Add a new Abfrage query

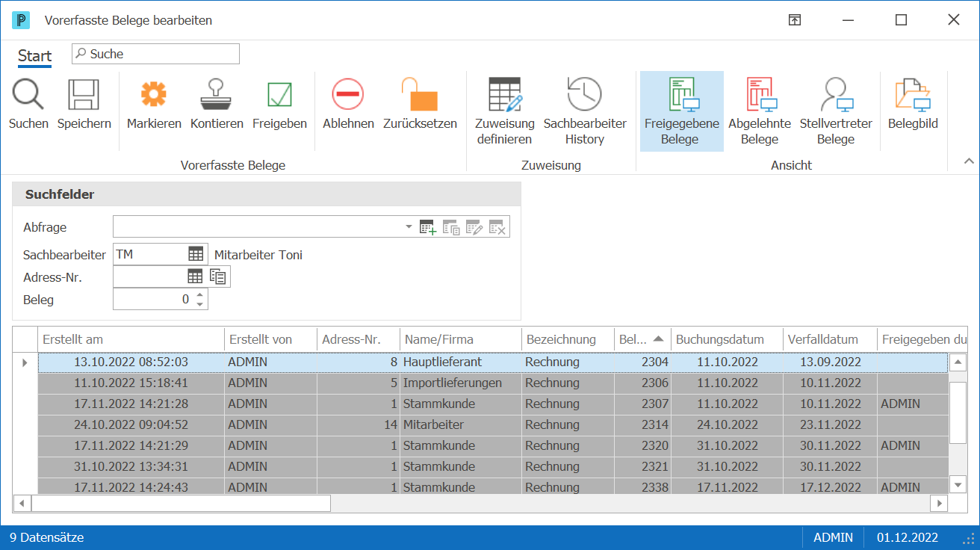click(x=427, y=227)
